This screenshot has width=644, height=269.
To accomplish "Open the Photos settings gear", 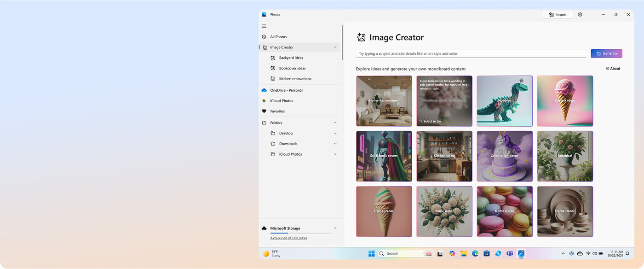I will (580, 15).
